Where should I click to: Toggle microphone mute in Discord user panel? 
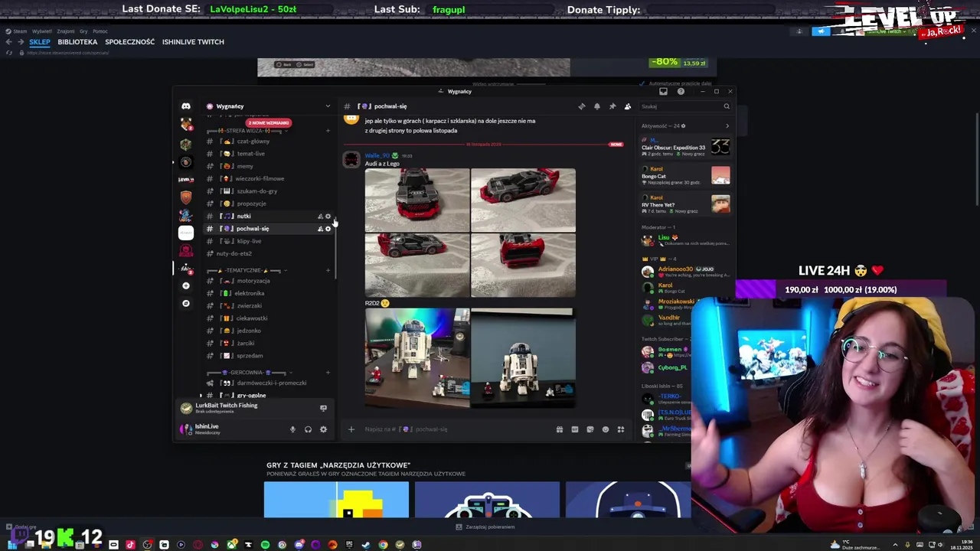(292, 429)
